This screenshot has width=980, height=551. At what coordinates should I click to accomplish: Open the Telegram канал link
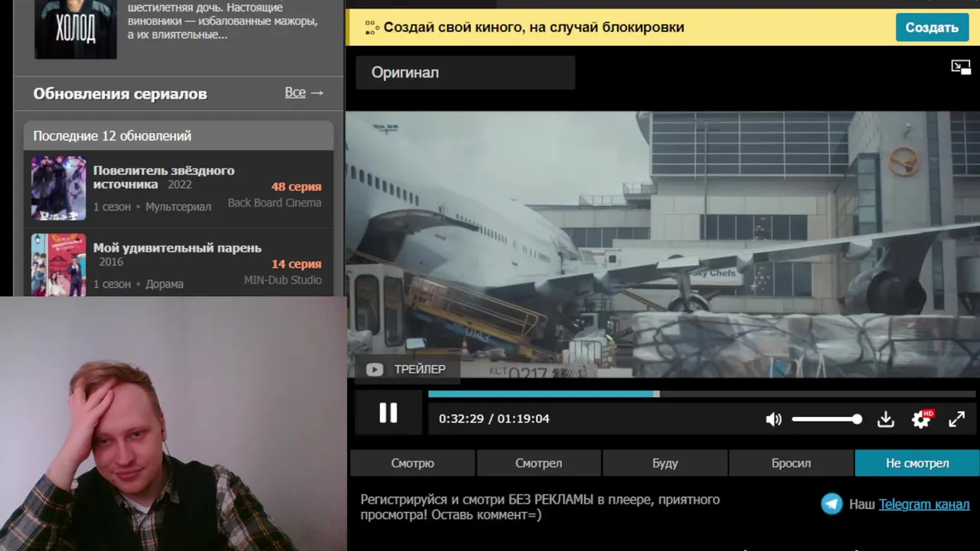coord(924,504)
